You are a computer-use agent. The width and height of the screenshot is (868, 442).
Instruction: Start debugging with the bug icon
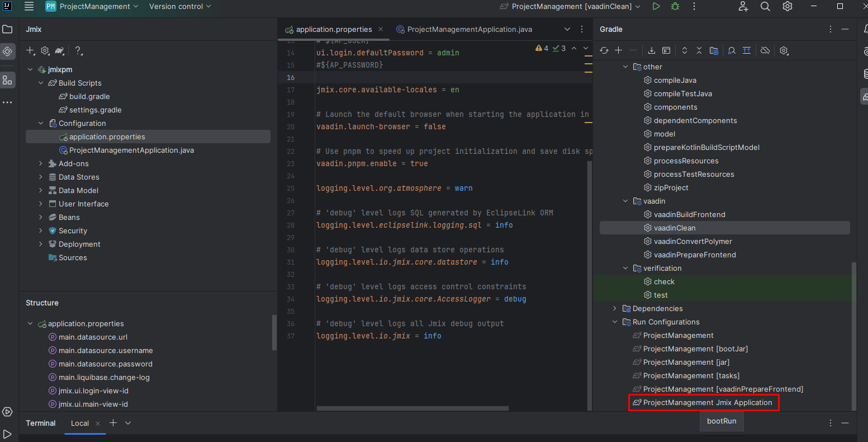675,6
